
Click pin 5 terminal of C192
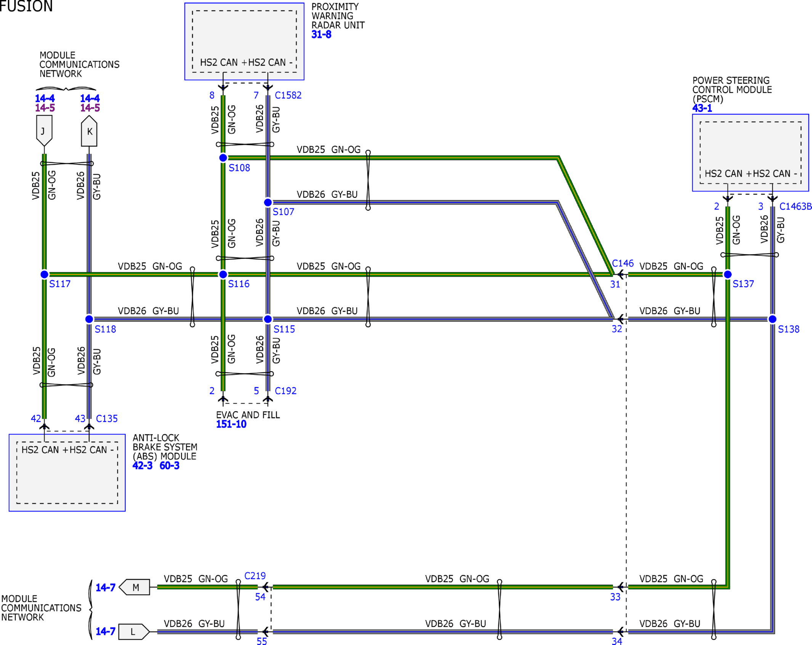click(268, 399)
